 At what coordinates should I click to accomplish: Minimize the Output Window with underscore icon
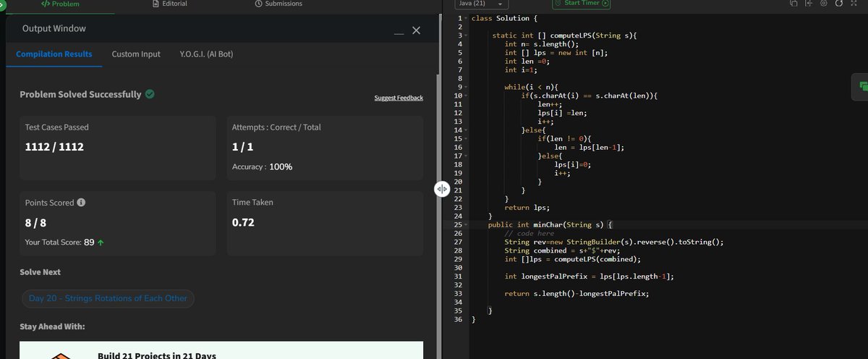click(x=399, y=33)
